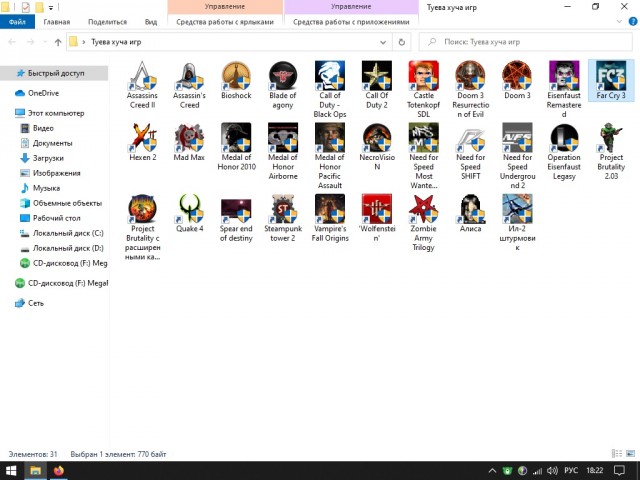This screenshot has width=640, height=480.
Task: Select Project Brutality 2.03 shortcut
Action: click(x=611, y=151)
